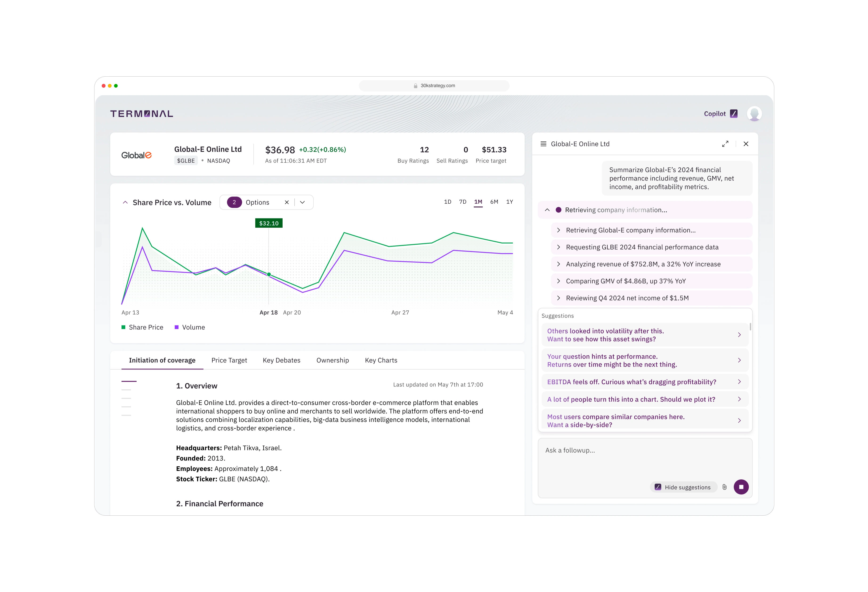868x592 pixels.
Task: Clear the selected Options with X icon
Action: tap(287, 202)
